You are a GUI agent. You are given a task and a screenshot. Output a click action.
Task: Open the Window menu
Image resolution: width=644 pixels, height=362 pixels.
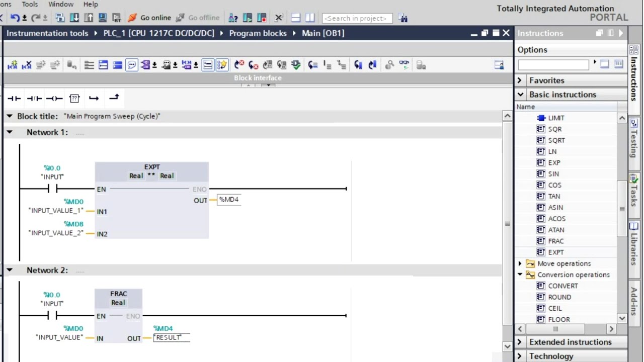[61, 4]
